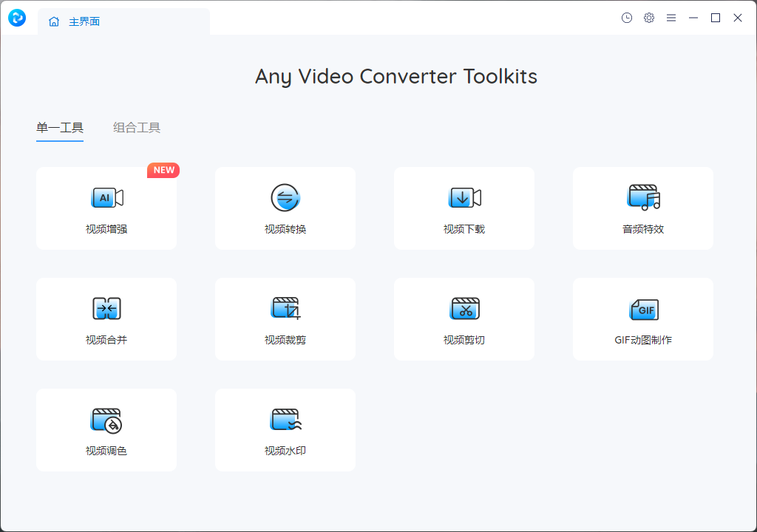
Task: Click the 音频特效 label
Action: click(643, 229)
